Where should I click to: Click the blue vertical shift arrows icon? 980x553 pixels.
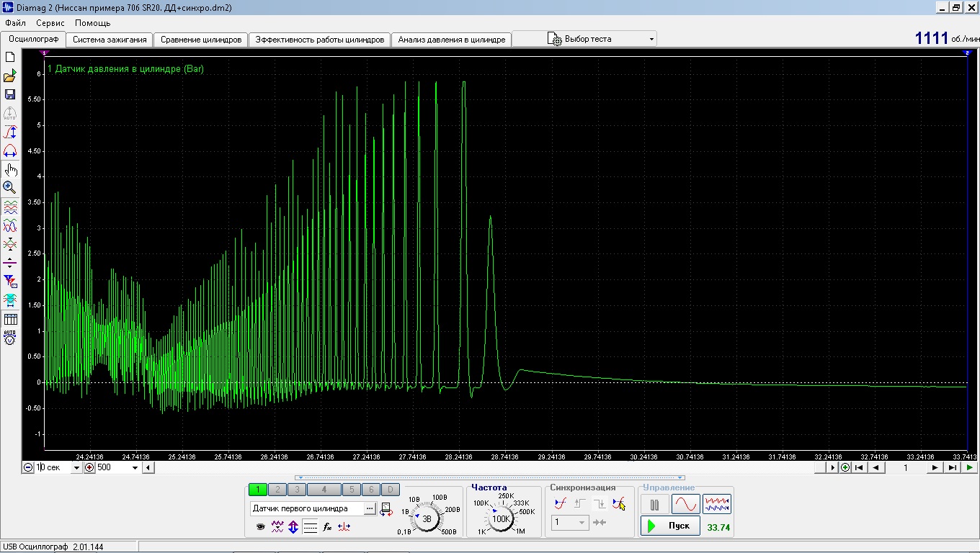tap(293, 527)
